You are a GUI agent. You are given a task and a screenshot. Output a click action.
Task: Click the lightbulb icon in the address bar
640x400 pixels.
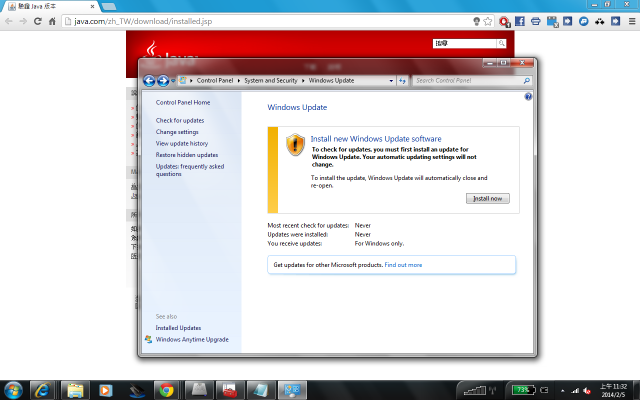[476, 21]
